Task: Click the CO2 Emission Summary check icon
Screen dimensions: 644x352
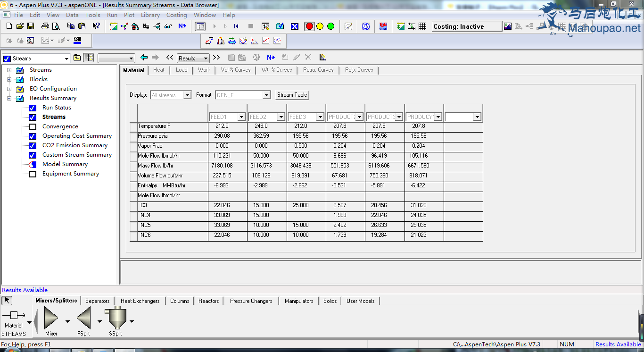Action: [x=33, y=145]
